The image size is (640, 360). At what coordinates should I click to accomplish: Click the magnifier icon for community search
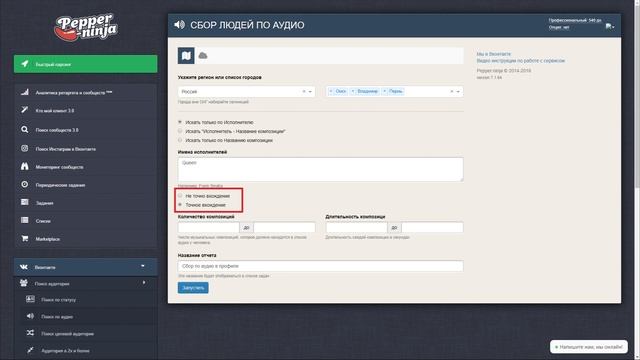click(x=25, y=129)
